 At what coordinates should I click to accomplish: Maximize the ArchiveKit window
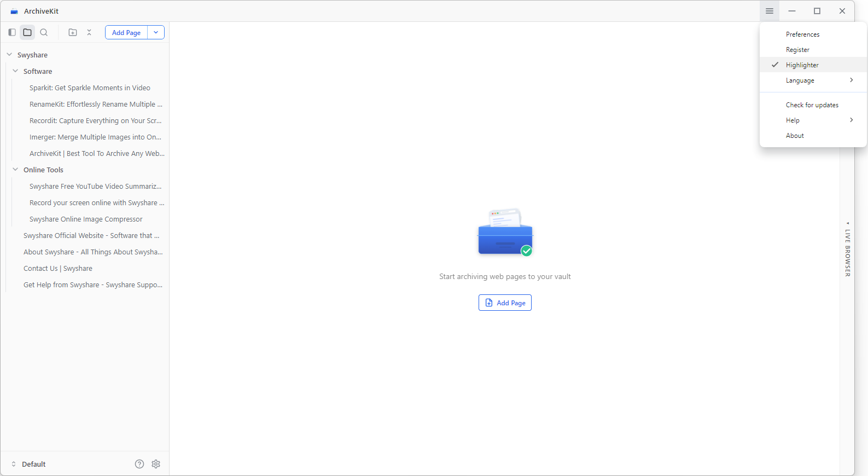point(817,11)
